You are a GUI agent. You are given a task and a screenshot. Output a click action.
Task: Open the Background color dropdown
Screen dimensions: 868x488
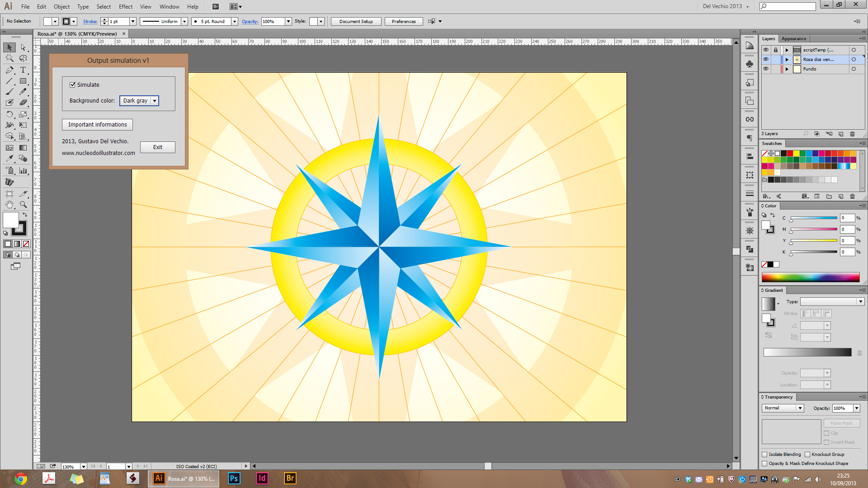[x=155, y=101]
